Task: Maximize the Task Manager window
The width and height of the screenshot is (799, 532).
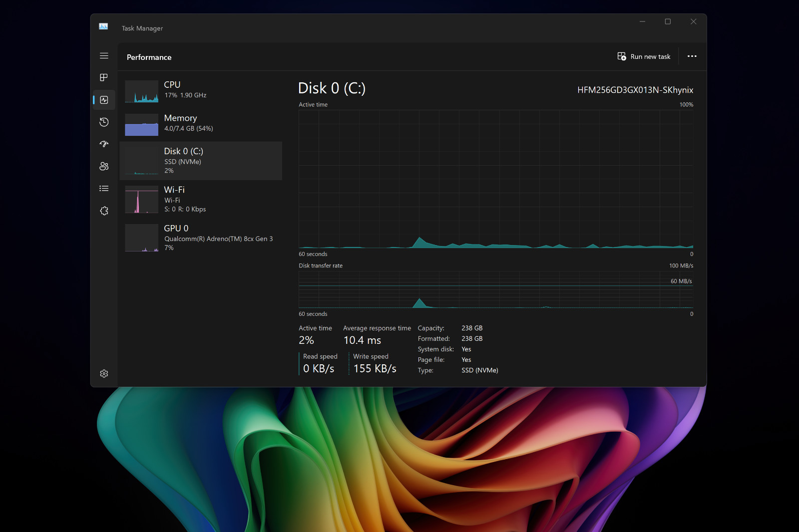Action: pyautogui.click(x=668, y=21)
